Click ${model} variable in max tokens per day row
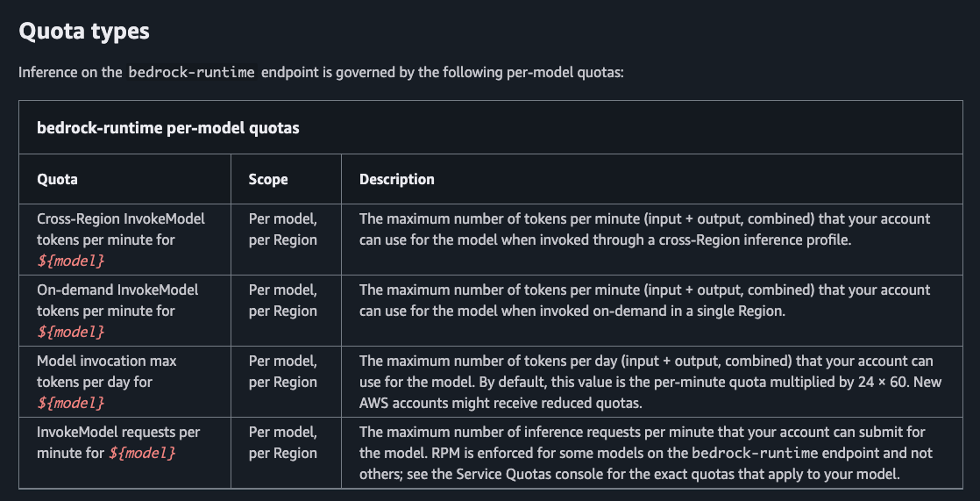Image resolution: width=980 pixels, height=501 pixels. tap(71, 403)
